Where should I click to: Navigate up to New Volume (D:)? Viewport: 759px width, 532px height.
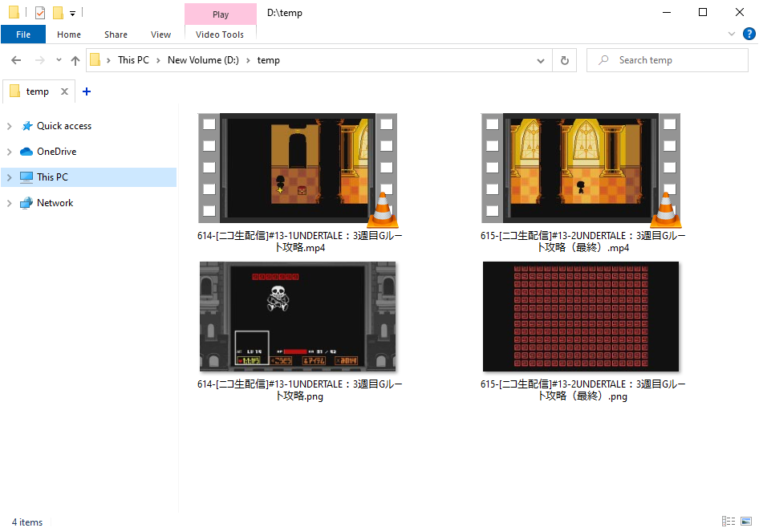[x=75, y=59]
